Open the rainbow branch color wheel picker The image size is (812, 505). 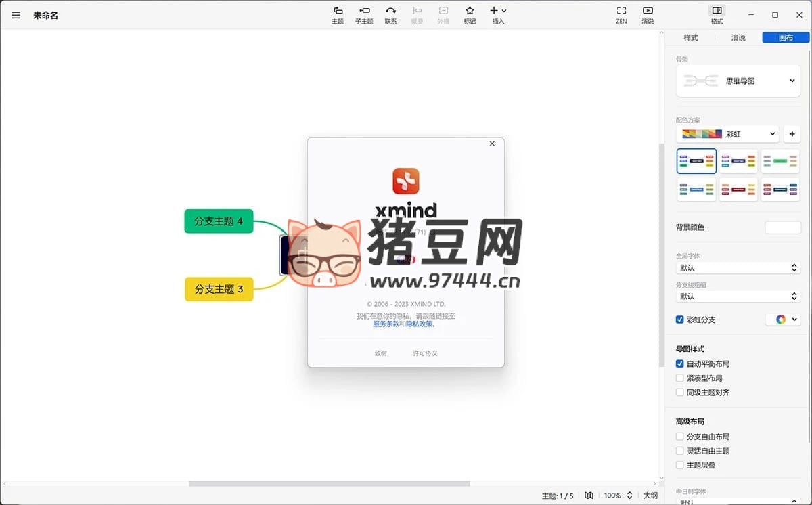point(783,320)
